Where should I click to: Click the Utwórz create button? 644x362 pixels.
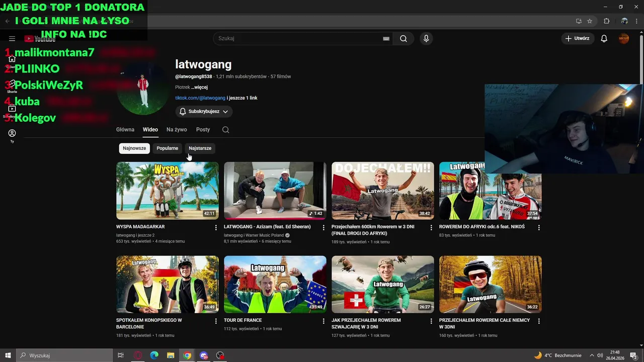point(578,39)
